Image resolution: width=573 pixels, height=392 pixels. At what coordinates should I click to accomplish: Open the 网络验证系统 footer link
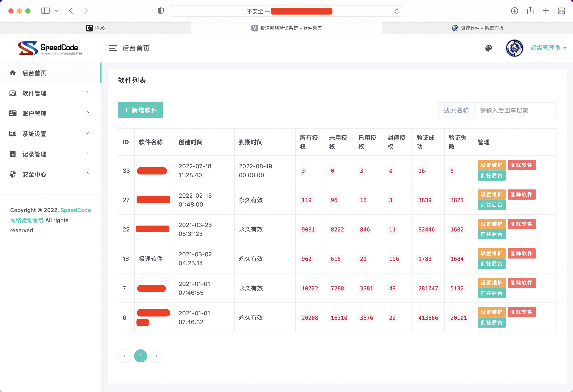pyautogui.click(x=27, y=220)
